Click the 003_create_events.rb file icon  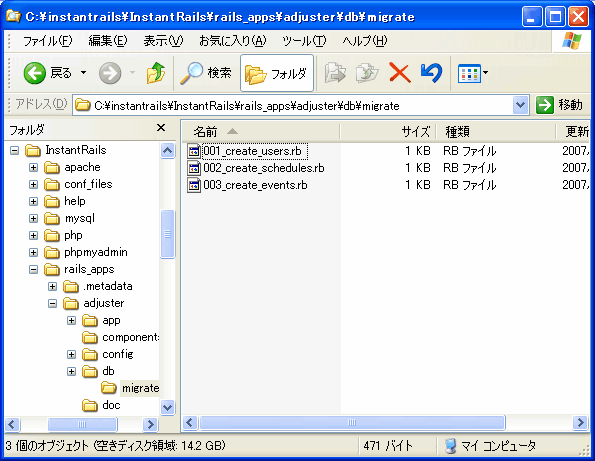tap(194, 185)
